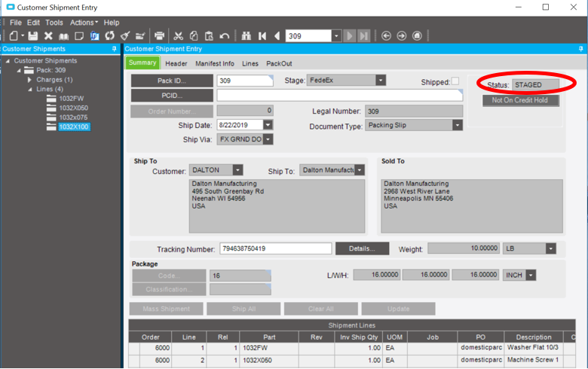
Task: Pin the Customer Shipment Entry panel
Action: (x=581, y=49)
